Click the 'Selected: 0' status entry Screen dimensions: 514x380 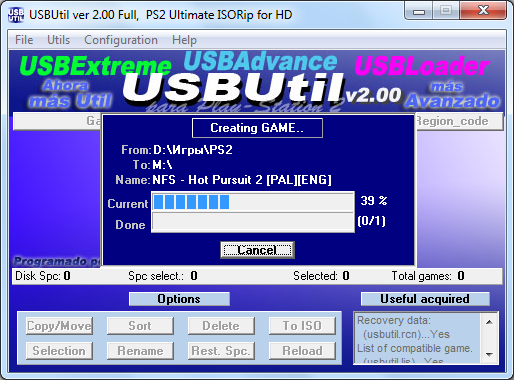[321, 276]
